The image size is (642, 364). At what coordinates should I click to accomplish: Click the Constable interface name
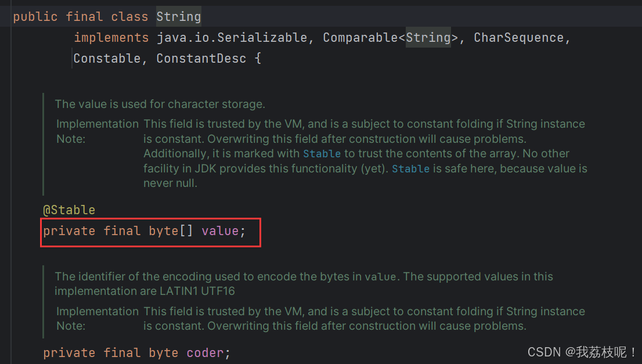(107, 59)
